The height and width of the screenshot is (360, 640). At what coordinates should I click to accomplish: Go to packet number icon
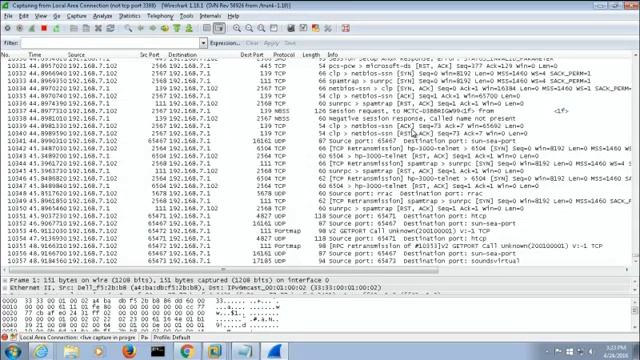pos(164,28)
